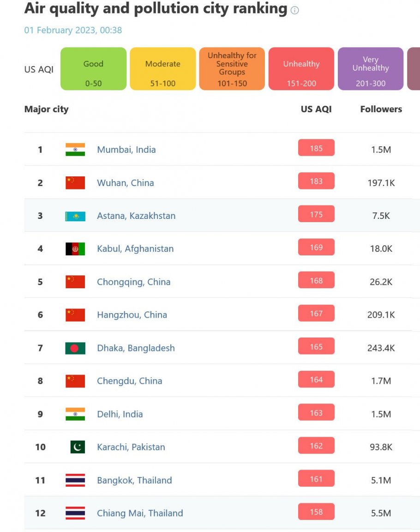Click the 185 AQI badge for Mumbai
The height and width of the screenshot is (532, 420).
point(316,148)
